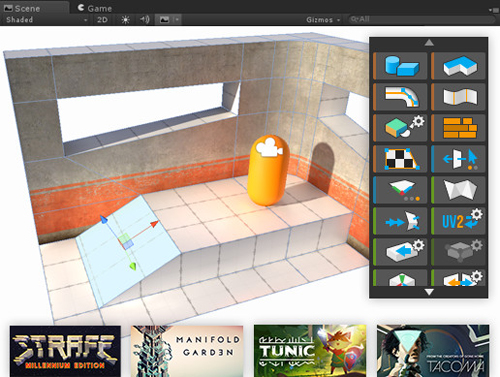Click the Generate UV2 icon
The height and width of the screenshot is (377, 500).
(458, 221)
